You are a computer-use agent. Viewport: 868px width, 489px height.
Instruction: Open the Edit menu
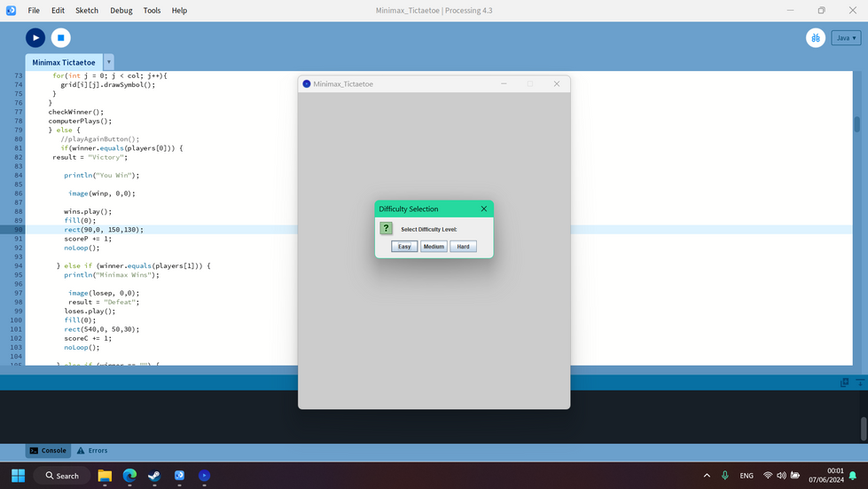(58, 10)
